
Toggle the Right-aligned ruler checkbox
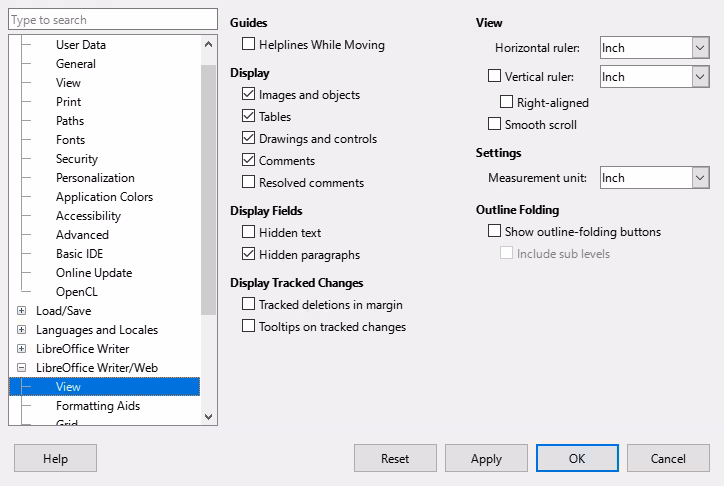tap(507, 102)
